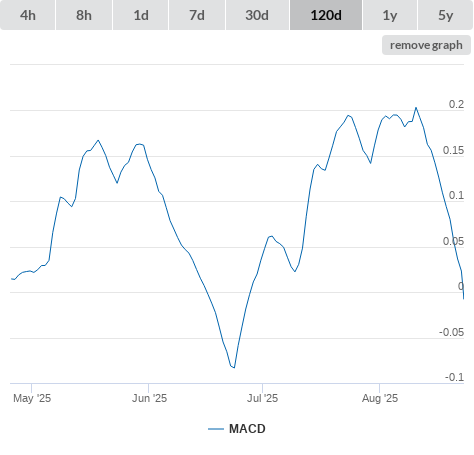The image size is (474, 455).
Task: Click the blue MACD legend line swatch
Action: click(216, 429)
